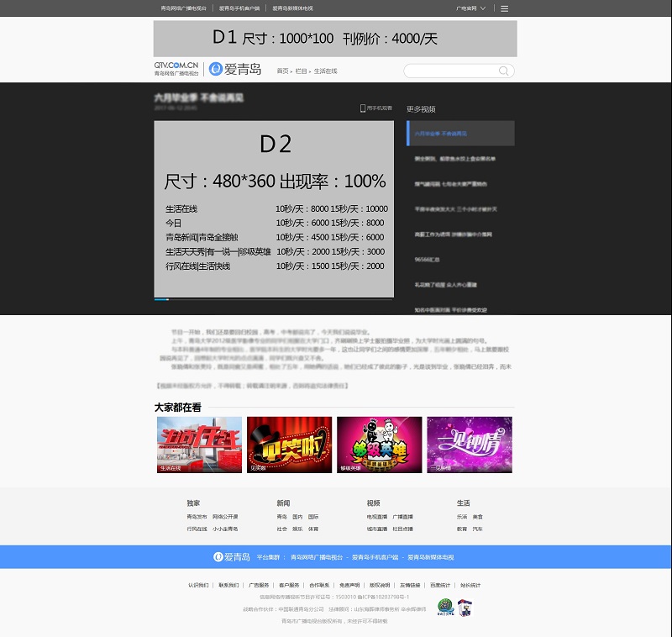
Task: Click the D1 banner advertisement
Action: pos(335,39)
